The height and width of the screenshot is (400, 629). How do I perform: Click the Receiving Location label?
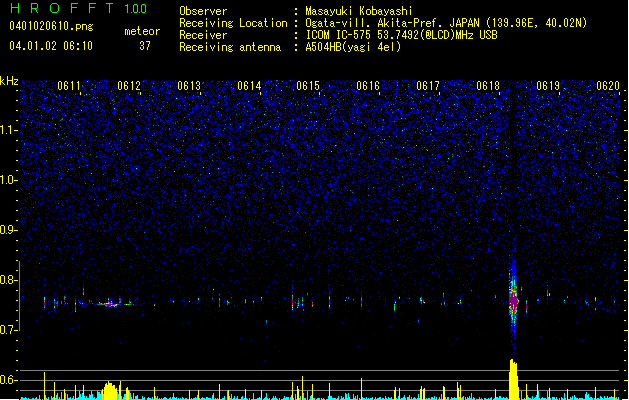pyautogui.click(x=233, y=23)
